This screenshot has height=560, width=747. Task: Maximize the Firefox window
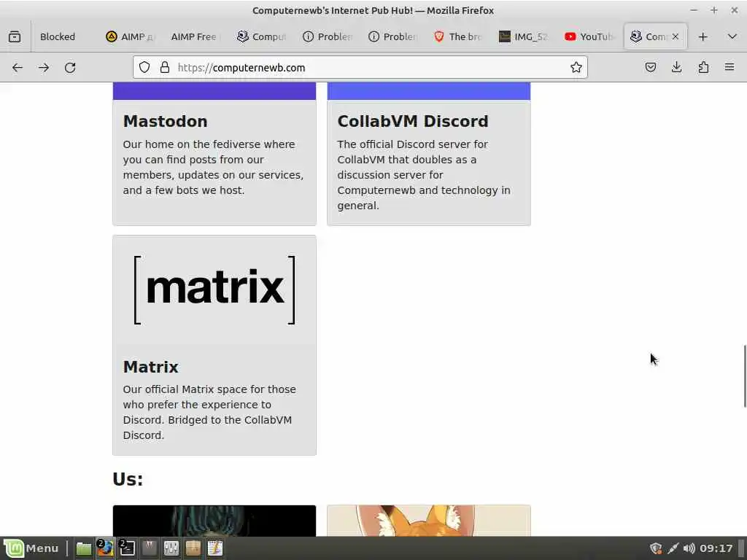pyautogui.click(x=713, y=10)
